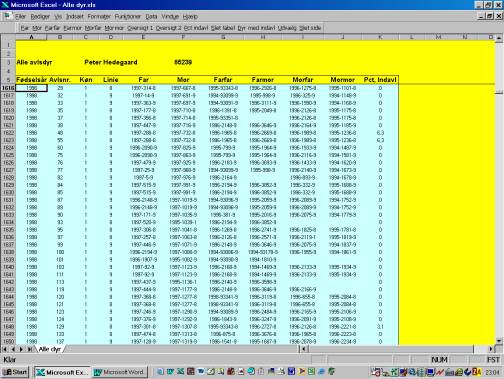The image size is (504, 379).
Task: Click the Slet tabel toolbar button
Action: [223, 28]
